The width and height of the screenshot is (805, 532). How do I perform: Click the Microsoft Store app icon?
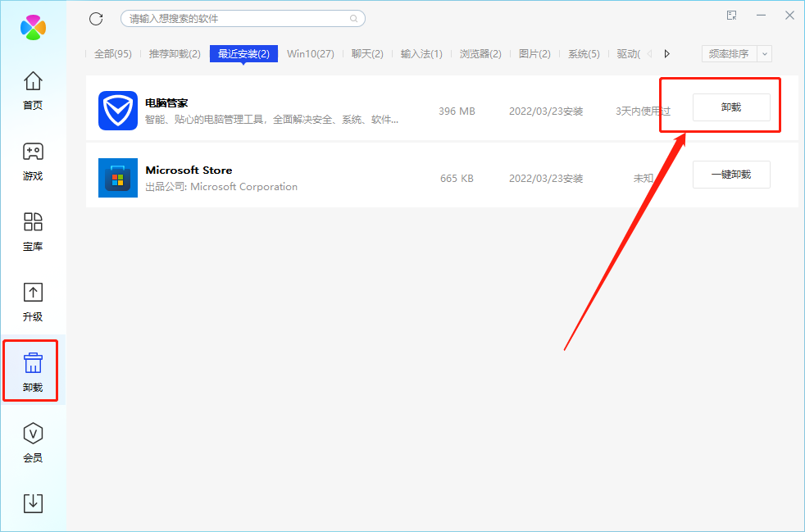point(118,178)
